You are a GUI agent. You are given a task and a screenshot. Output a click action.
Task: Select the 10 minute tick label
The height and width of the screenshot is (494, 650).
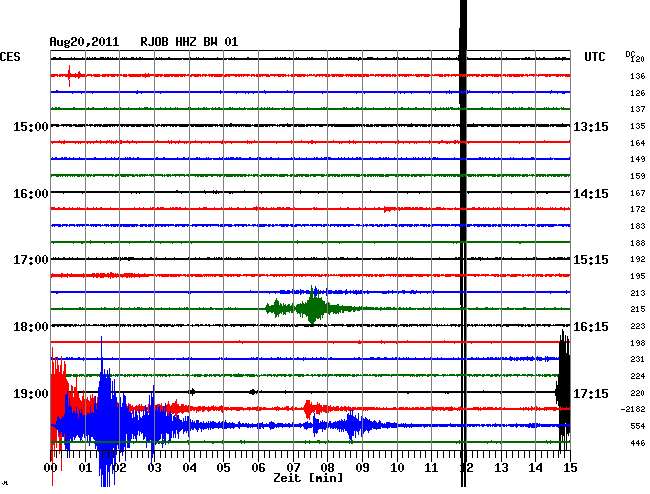coord(397,468)
